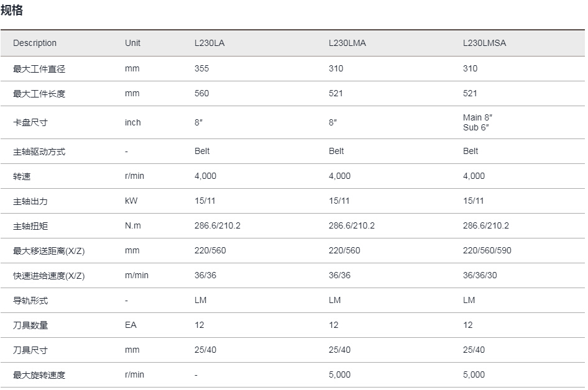Click the 主轴扭矩 row label
This screenshot has width=588, height=390.
[x=30, y=226]
